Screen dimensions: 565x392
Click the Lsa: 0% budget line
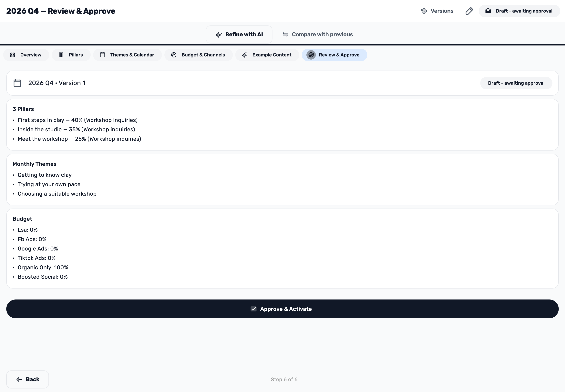27,230
